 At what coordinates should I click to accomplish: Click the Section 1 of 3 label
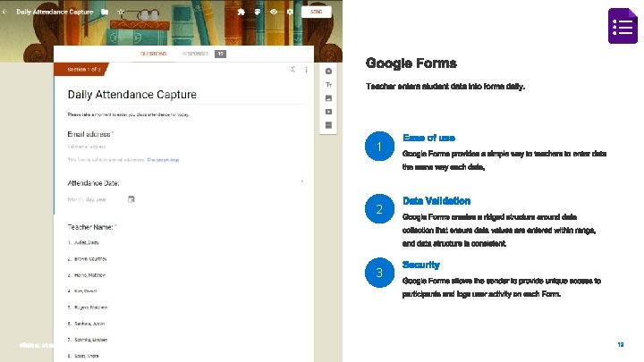84,70
